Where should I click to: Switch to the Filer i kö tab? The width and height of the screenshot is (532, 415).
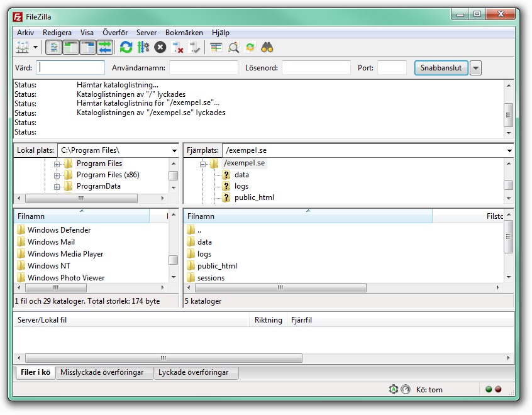(36, 372)
